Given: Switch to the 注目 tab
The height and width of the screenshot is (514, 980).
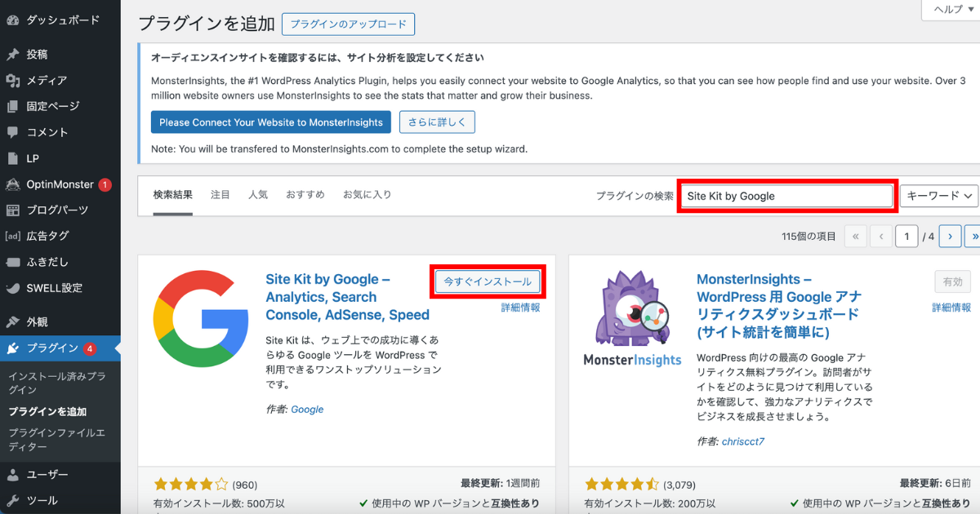Looking at the screenshot, I should (220, 195).
